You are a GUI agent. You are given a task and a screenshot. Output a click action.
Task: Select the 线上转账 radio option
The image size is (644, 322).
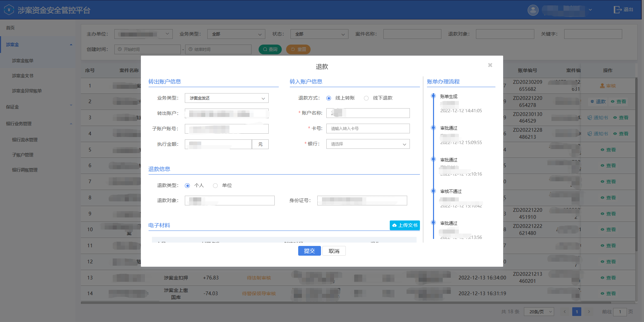click(329, 98)
